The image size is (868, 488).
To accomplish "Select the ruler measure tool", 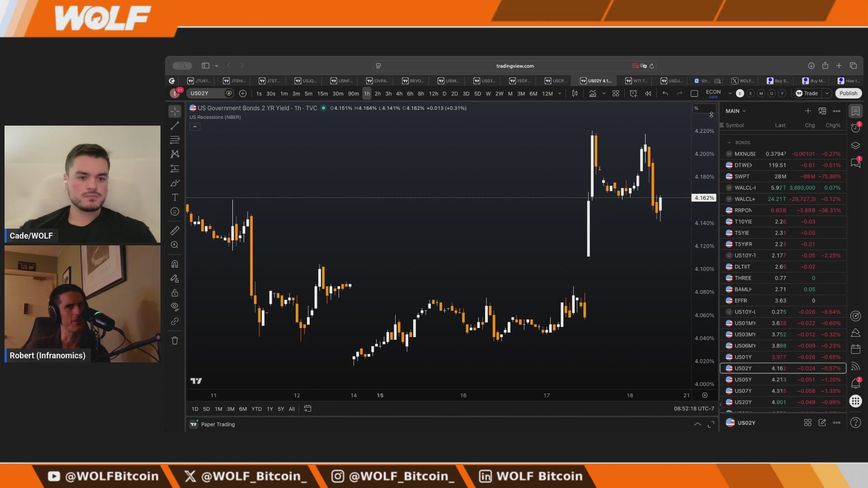I will pos(175,230).
